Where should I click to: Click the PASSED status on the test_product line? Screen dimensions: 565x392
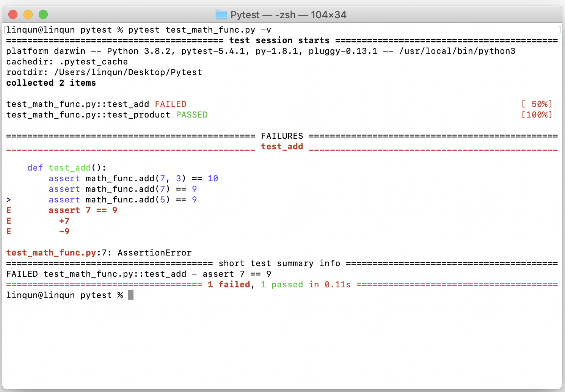click(x=191, y=114)
